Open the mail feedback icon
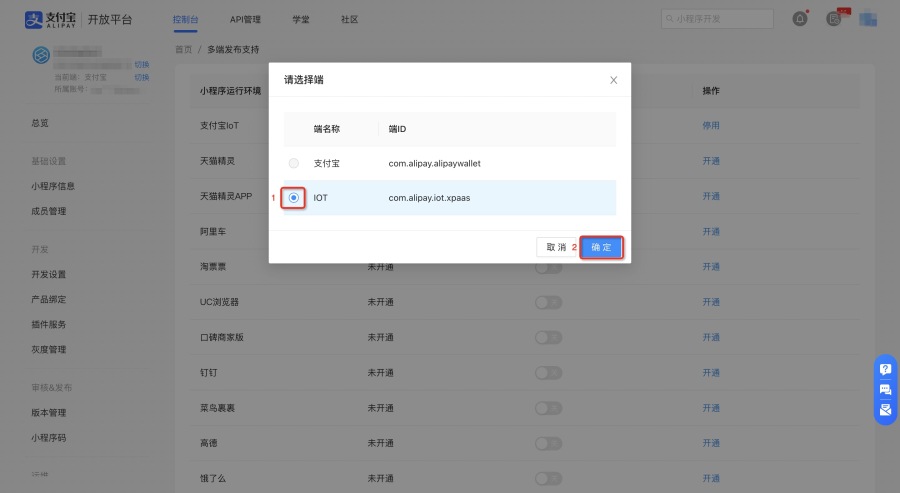 (x=885, y=410)
